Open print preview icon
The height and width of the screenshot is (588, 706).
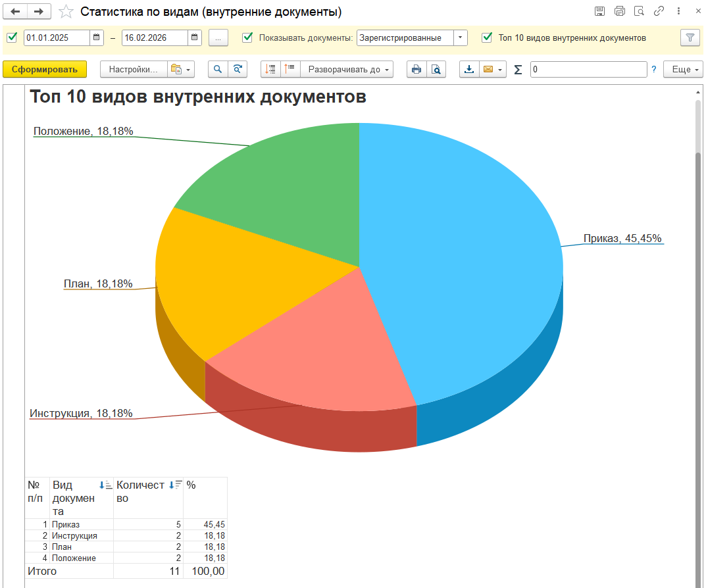(x=436, y=69)
